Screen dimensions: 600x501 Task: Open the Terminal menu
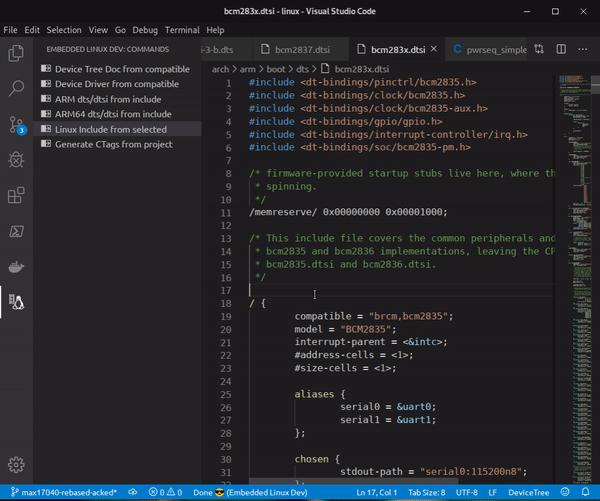click(182, 30)
